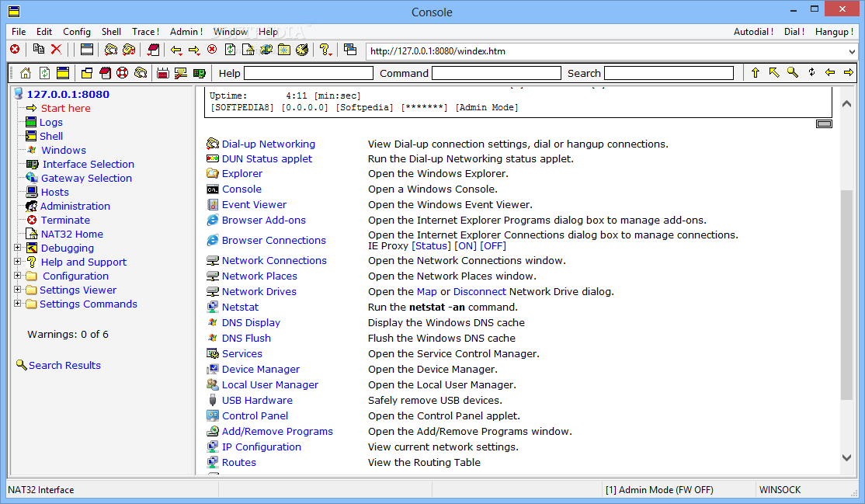Expand the Help and Support tree node

[x=18, y=262]
